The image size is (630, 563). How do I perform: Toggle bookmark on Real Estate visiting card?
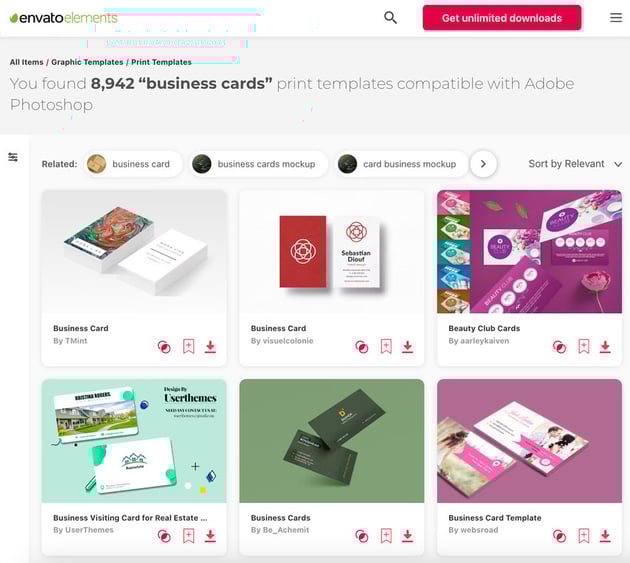click(188, 536)
